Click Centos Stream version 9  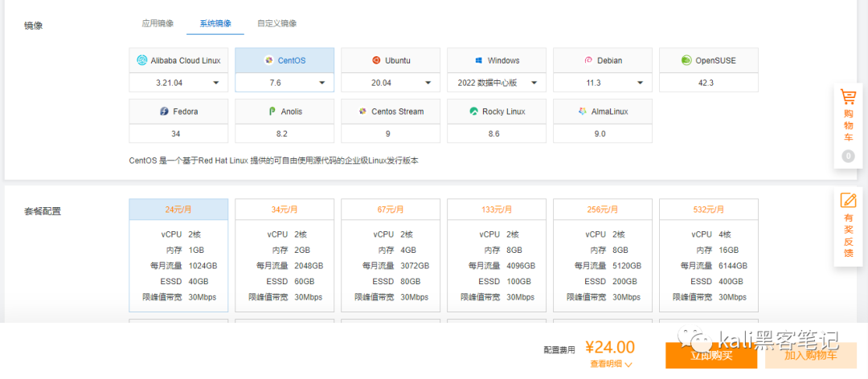(391, 133)
